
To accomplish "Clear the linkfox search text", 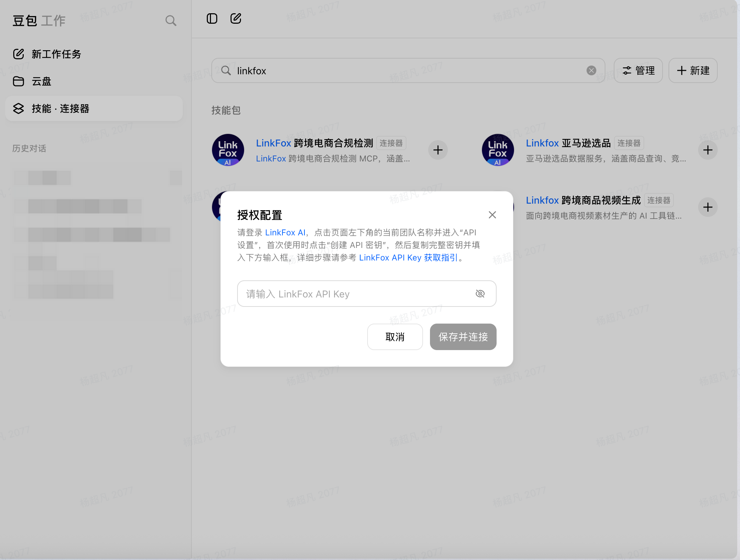I will click(x=591, y=70).
